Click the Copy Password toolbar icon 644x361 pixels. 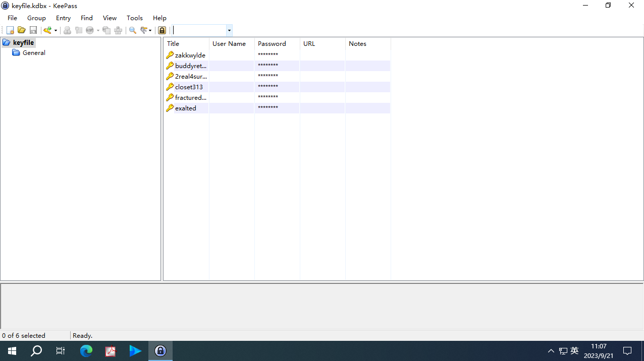[79, 30]
